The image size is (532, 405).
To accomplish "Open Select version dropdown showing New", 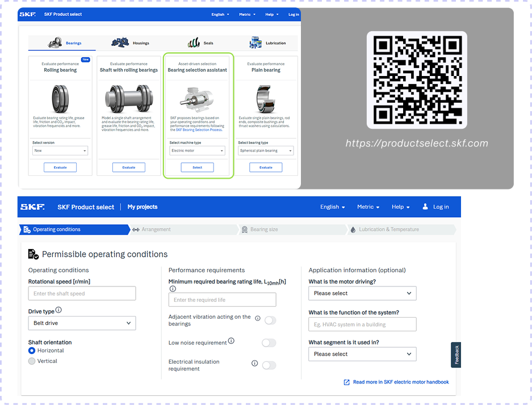I will click(60, 150).
